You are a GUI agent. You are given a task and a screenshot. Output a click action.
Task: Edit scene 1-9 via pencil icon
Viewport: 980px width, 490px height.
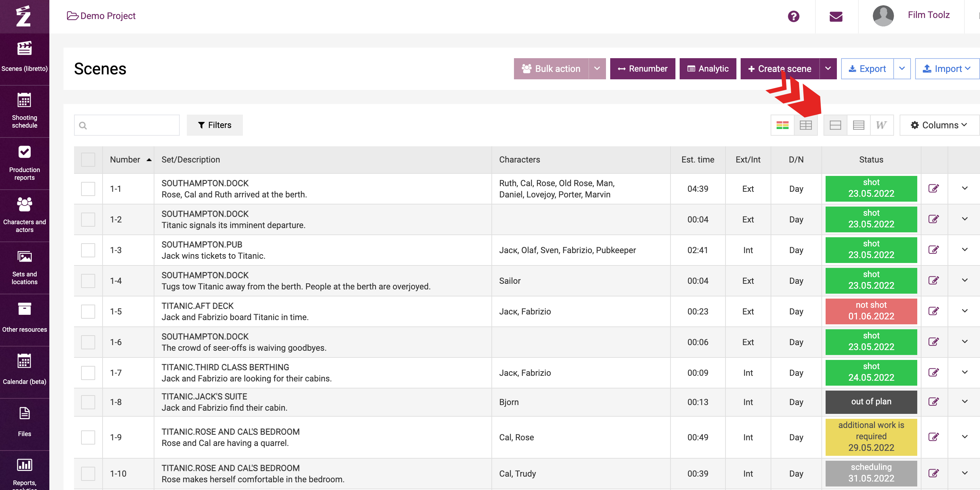point(933,437)
